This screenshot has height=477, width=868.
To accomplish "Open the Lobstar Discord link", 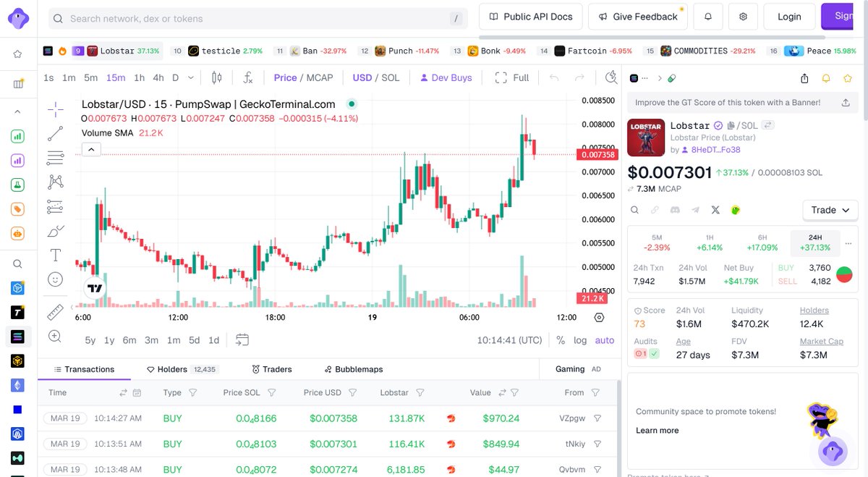I will 675,210.
